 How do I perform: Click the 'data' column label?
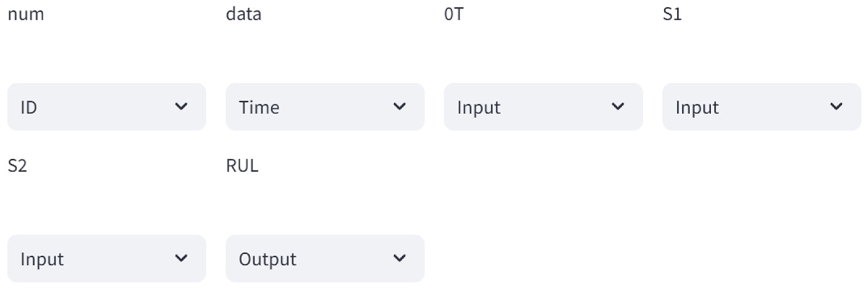point(243,14)
